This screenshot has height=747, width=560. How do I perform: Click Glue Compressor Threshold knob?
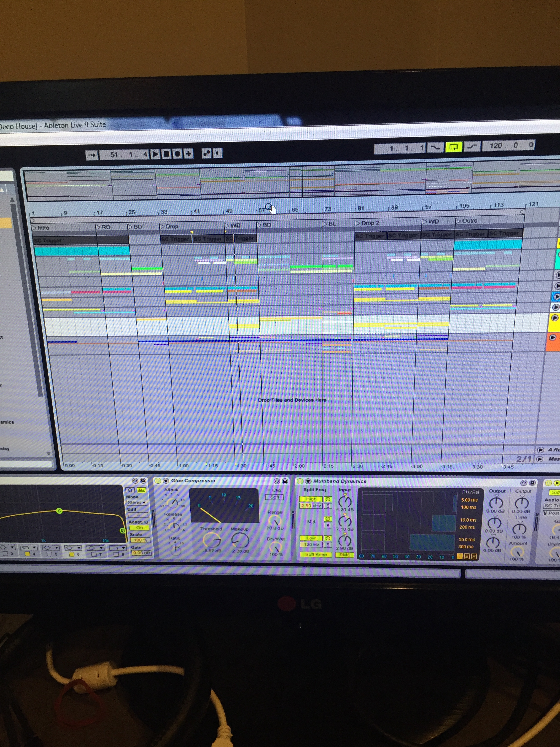click(x=212, y=540)
